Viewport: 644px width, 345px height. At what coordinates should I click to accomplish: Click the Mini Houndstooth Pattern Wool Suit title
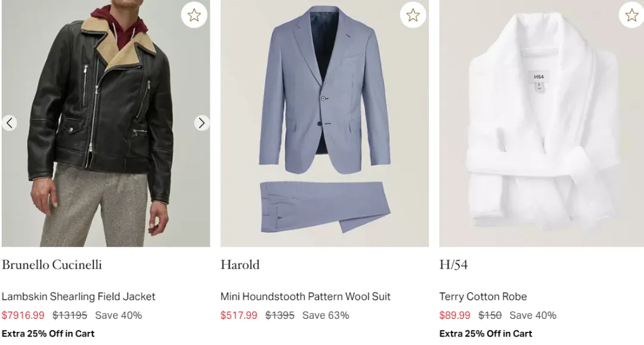pyautogui.click(x=305, y=297)
